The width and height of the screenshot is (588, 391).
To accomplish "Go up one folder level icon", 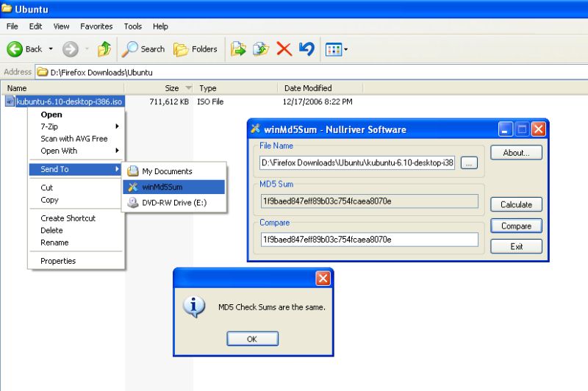I will [104, 49].
